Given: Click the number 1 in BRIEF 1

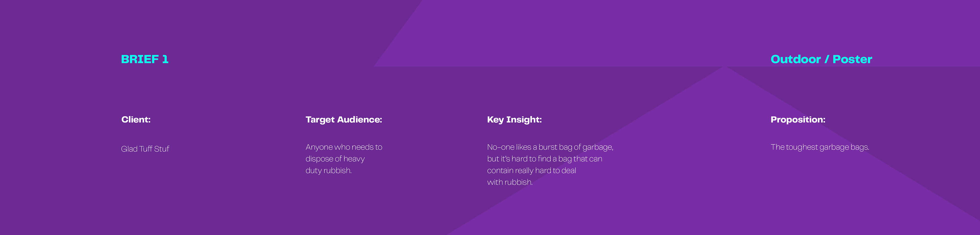Looking at the screenshot, I should [165, 59].
